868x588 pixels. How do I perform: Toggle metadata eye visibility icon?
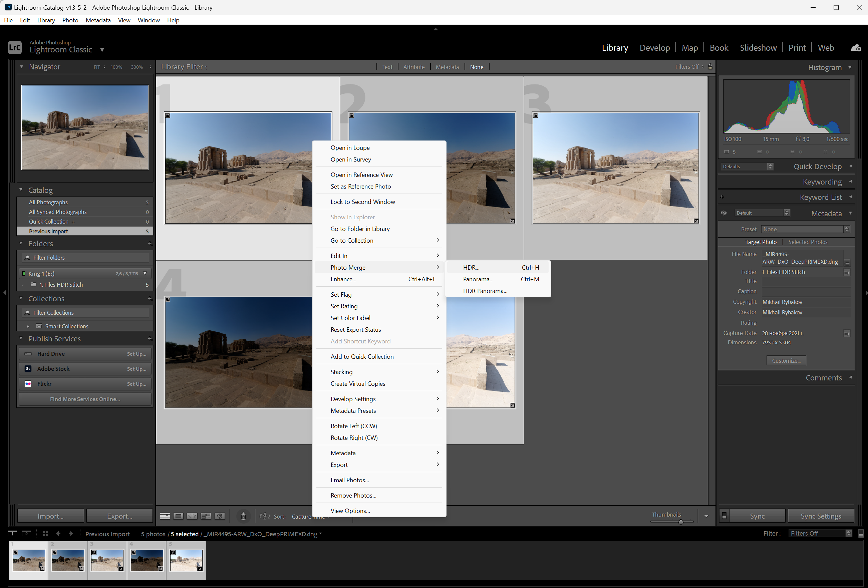pyautogui.click(x=724, y=213)
